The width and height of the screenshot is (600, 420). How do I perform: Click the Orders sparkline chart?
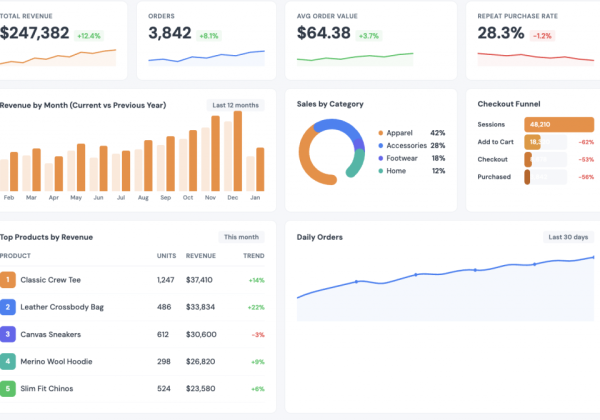[207, 58]
